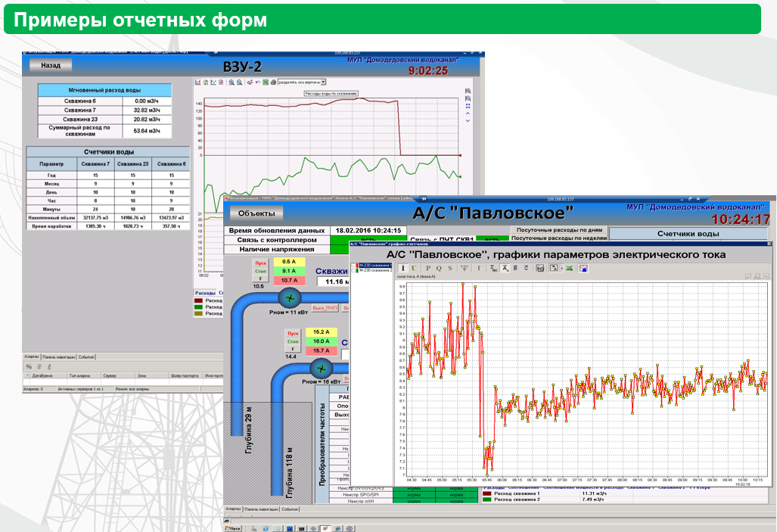777x532 pixels.
Task: Click red swatch of Расход скважина 1
Action: 486,493
